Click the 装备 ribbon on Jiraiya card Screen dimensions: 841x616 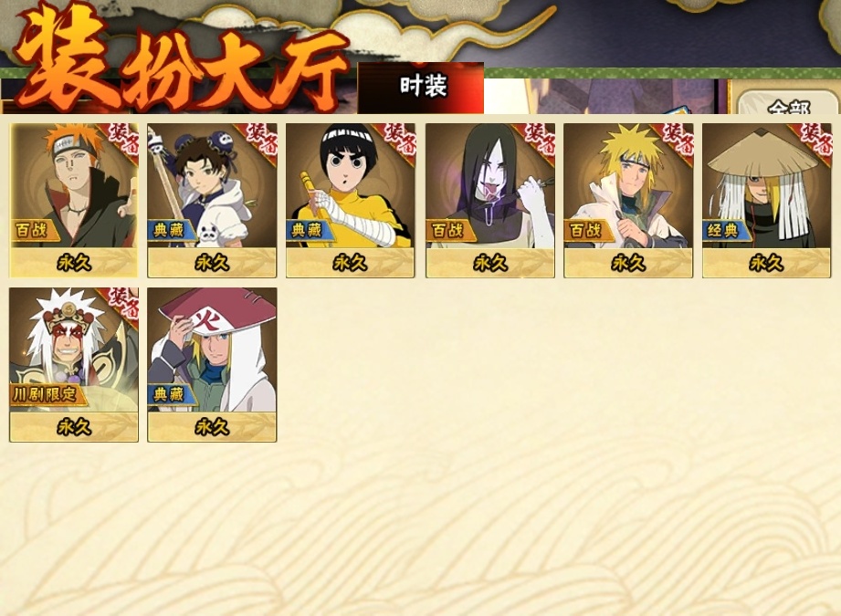click(125, 302)
